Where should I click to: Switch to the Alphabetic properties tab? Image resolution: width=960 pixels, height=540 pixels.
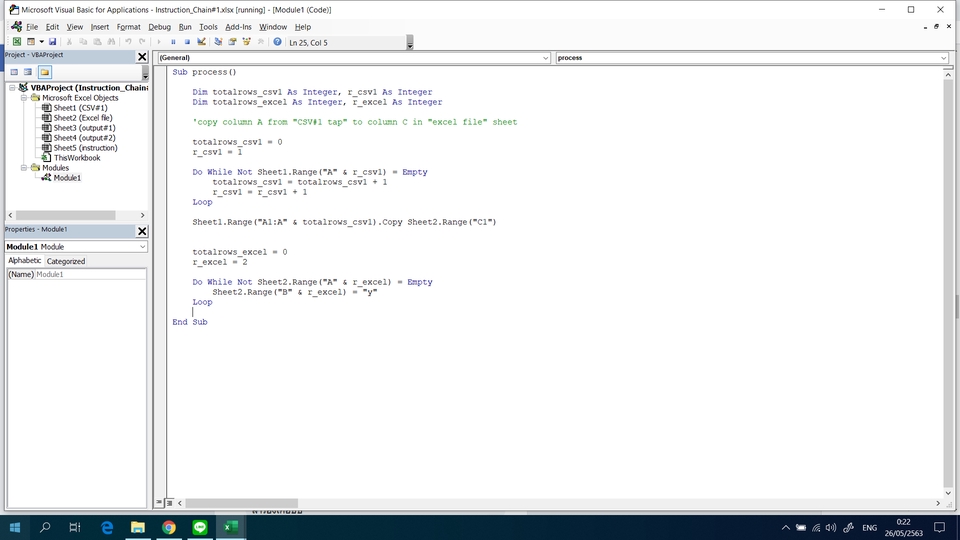[x=24, y=261]
